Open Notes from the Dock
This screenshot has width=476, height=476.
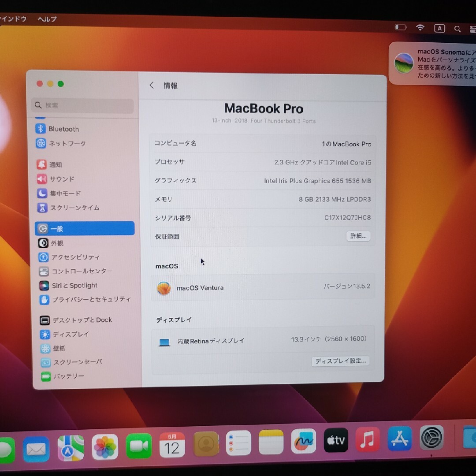(x=271, y=442)
